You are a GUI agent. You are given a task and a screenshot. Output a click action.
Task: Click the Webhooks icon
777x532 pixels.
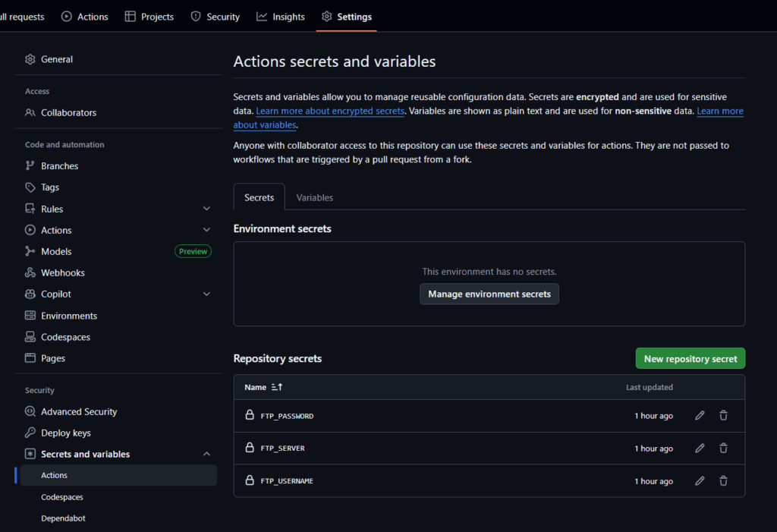point(30,272)
